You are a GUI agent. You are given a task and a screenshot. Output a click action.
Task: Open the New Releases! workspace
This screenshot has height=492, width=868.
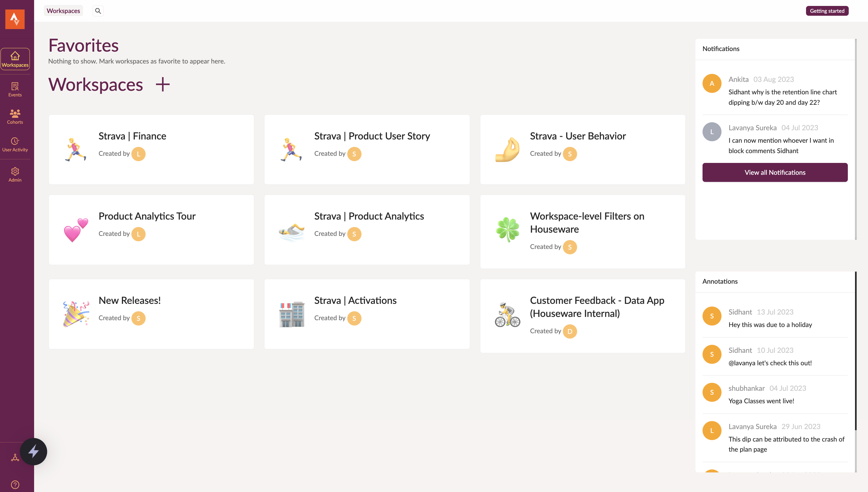click(x=151, y=314)
